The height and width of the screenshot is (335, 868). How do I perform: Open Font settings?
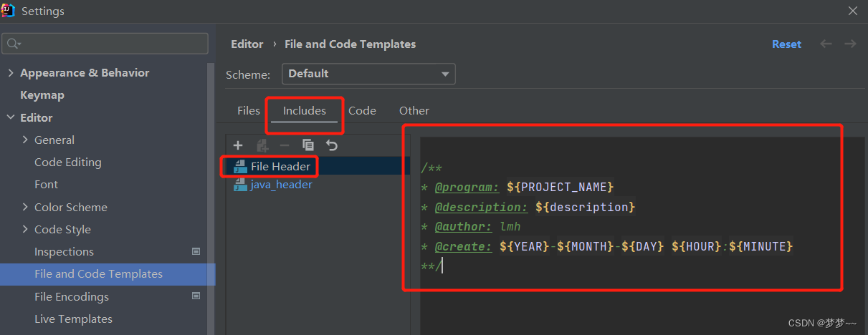[x=46, y=185]
